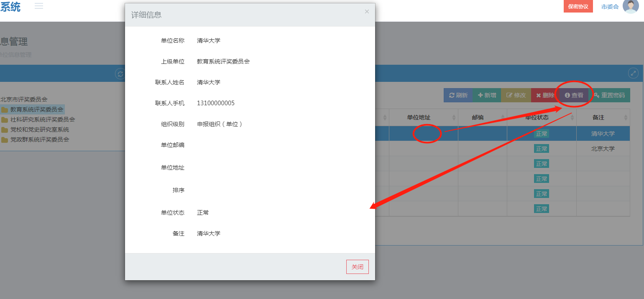The image size is (644, 299).
Task: Select 党政群系统评奖委员会 tree folder
Action: [40, 139]
